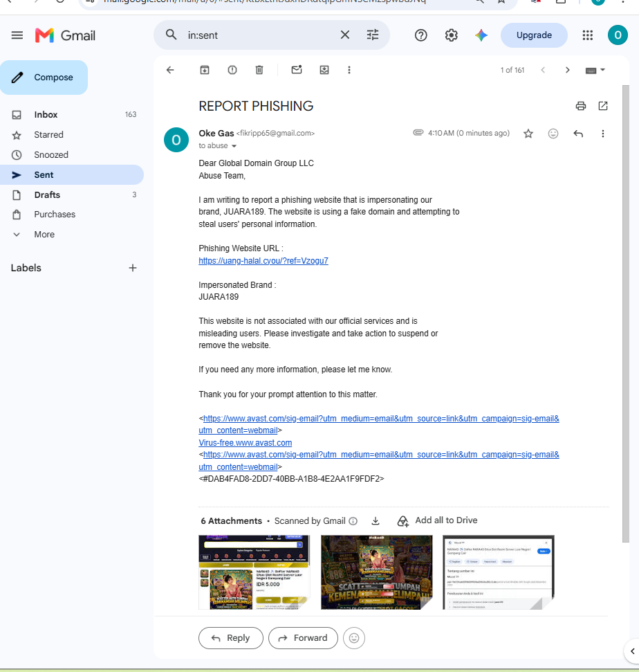This screenshot has height=672, width=639.
Task: Create new label plus icon
Action: [133, 268]
